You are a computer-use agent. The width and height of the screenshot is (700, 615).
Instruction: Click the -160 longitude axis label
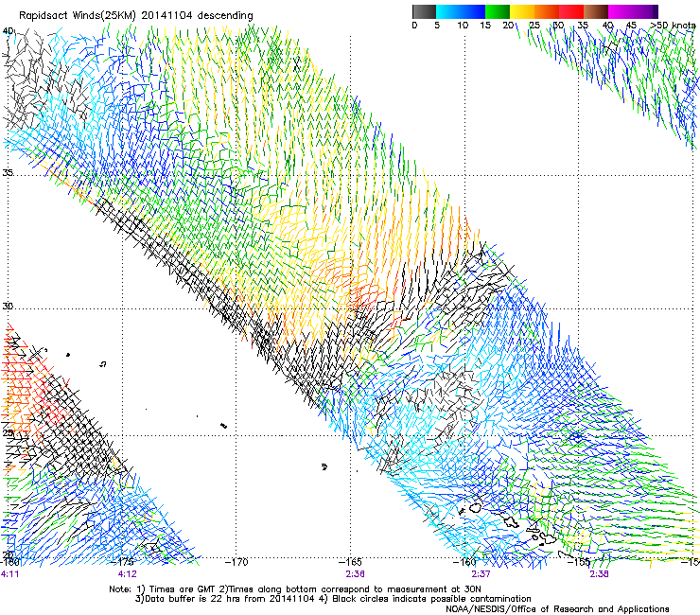464,562
